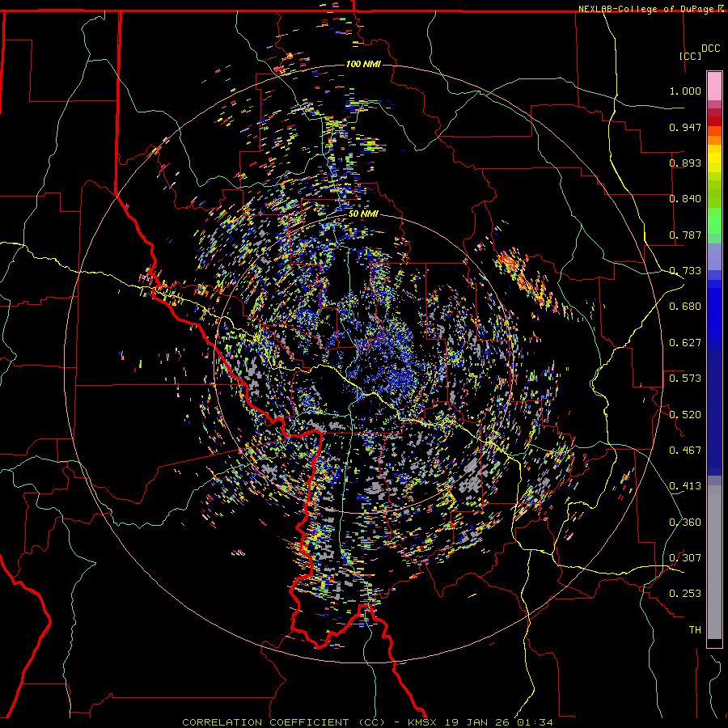
Task: Click the 0.733 scale value
Action: click(685, 271)
